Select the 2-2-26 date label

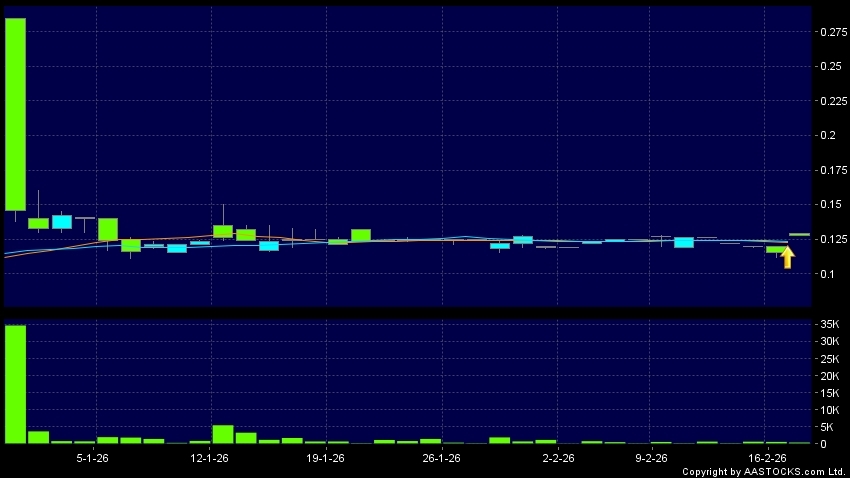(x=556, y=458)
